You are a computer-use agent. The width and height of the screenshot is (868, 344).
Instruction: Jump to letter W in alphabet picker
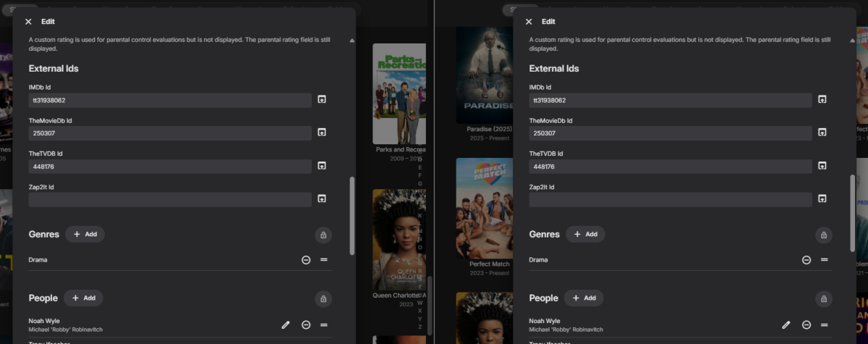(420, 301)
